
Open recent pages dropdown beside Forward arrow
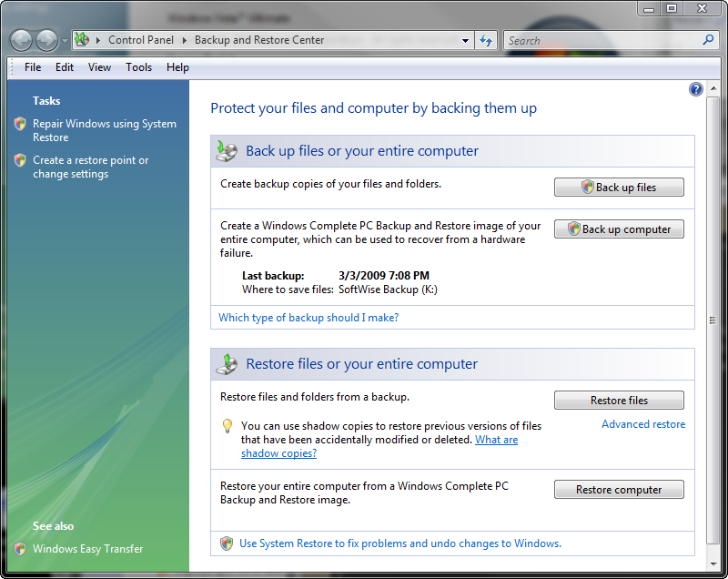pyautogui.click(x=65, y=41)
